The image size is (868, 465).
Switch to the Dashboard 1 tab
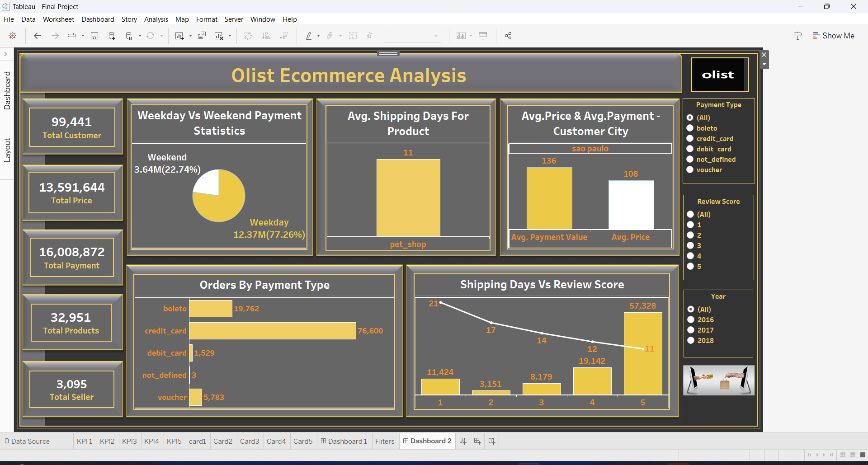pyautogui.click(x=344, y=442)
